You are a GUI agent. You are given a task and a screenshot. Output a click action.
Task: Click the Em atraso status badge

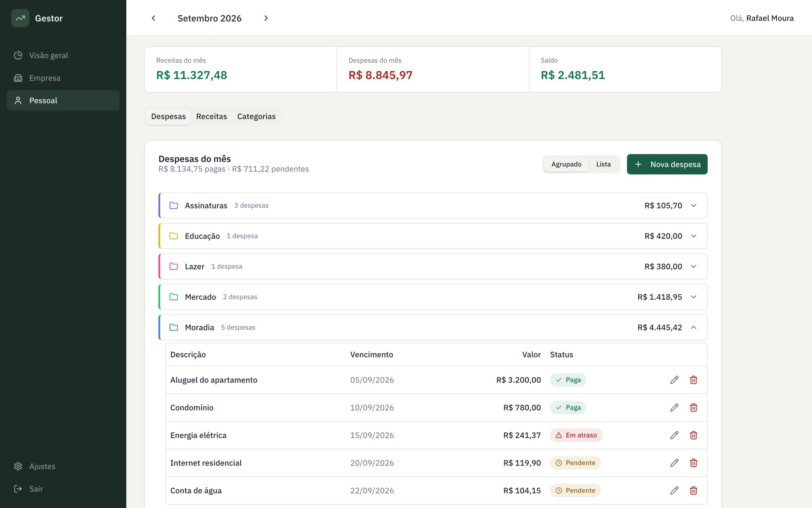click(x=576, y=435)
